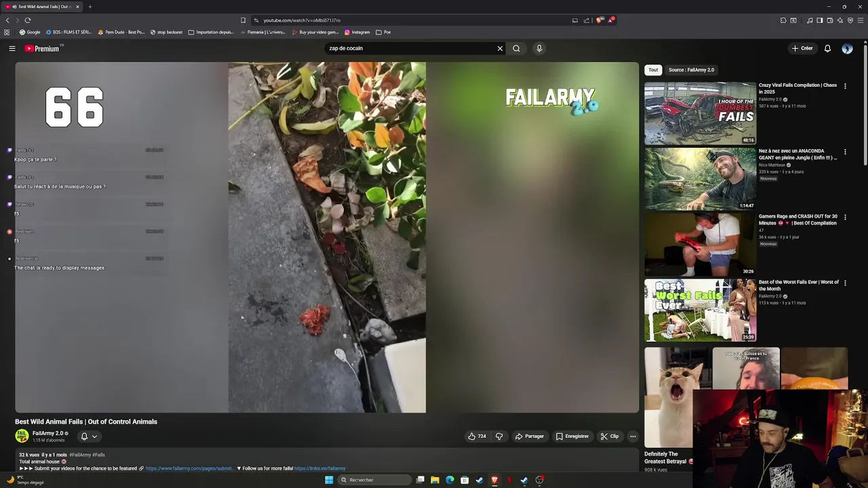Viewport: 868px width, 488px height.
Task: Share the video via Partager
Action: click(529, 436)
